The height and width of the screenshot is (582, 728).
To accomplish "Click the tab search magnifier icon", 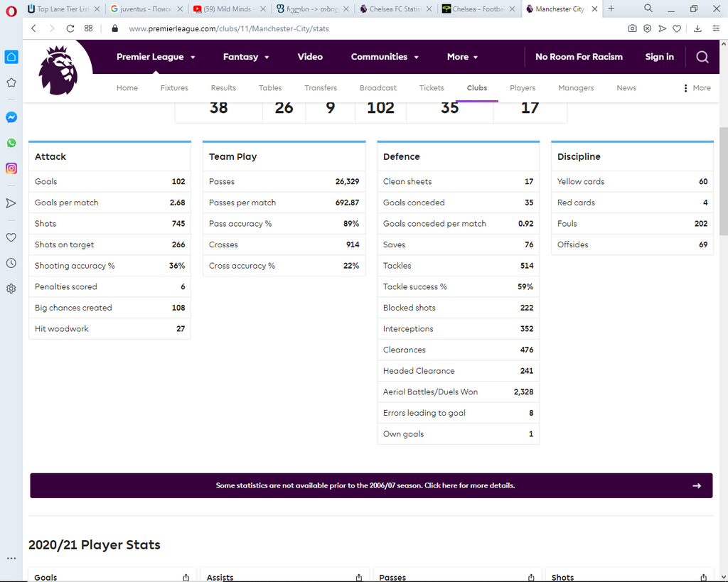I will (648, 9).
